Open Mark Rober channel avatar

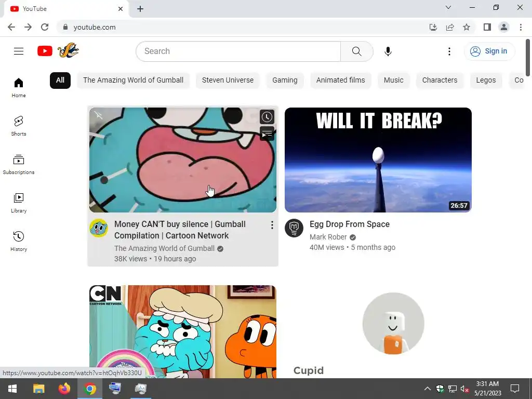294,228
